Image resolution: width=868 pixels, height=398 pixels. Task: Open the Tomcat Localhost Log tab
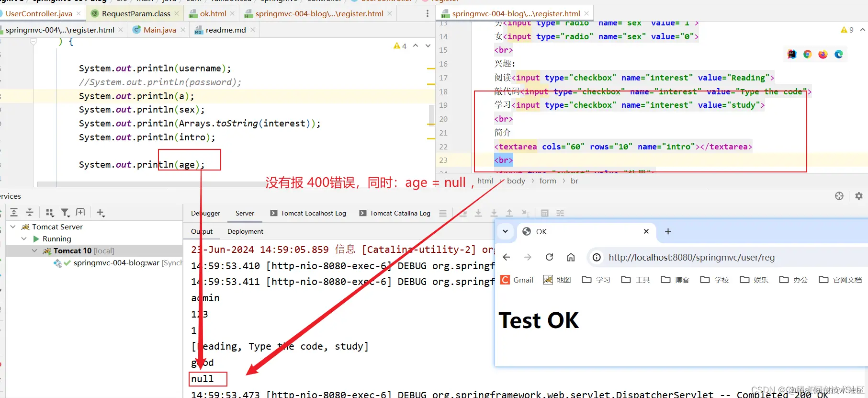click(308, 213)
